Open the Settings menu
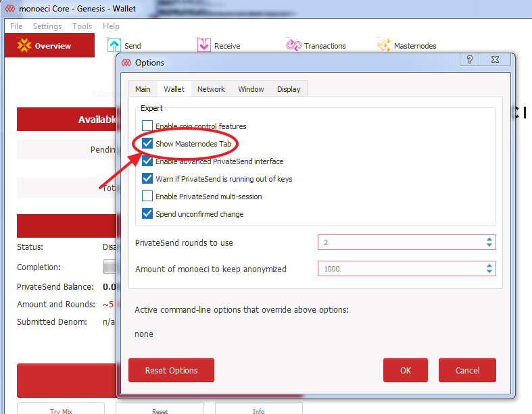The image size is (532, 414). click(x=47, y=26)
